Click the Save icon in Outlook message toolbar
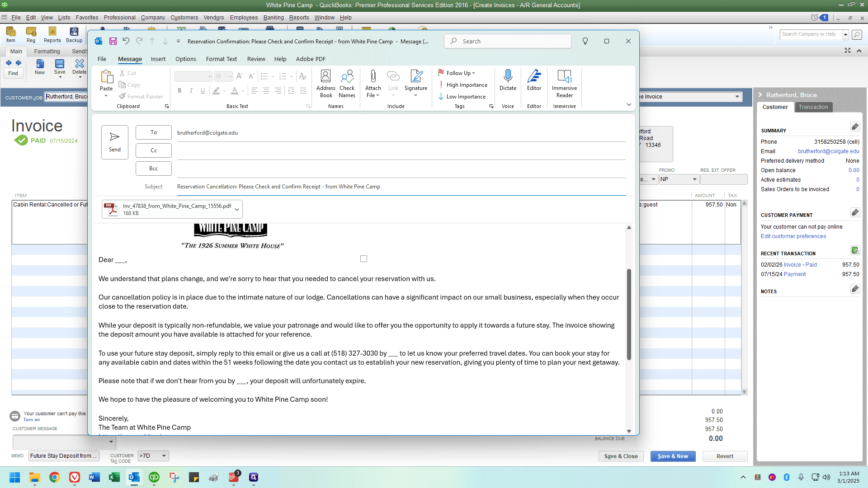The image size is (868, 488). point(113,41)
